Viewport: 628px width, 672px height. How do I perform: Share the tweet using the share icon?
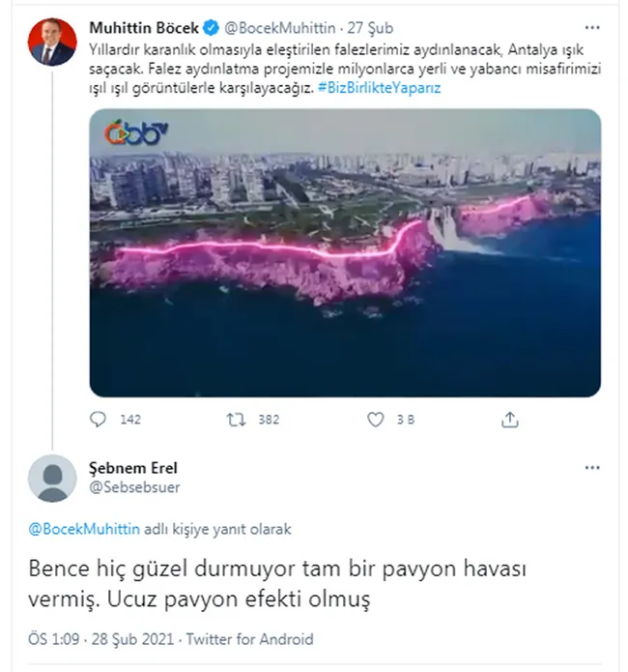pos(511,420)
